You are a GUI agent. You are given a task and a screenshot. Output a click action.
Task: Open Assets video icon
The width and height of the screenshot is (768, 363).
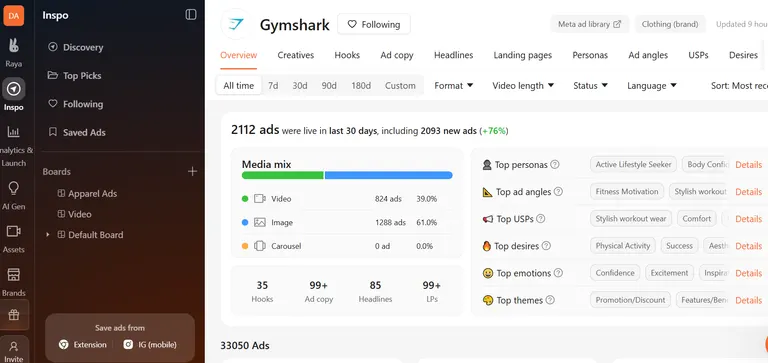14,231
